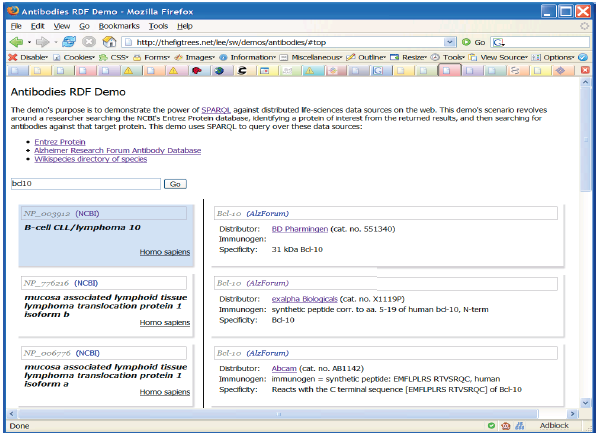The image size is (598, 436).
Task: Open the View Source dropdown menu
Action: point(498,57)
